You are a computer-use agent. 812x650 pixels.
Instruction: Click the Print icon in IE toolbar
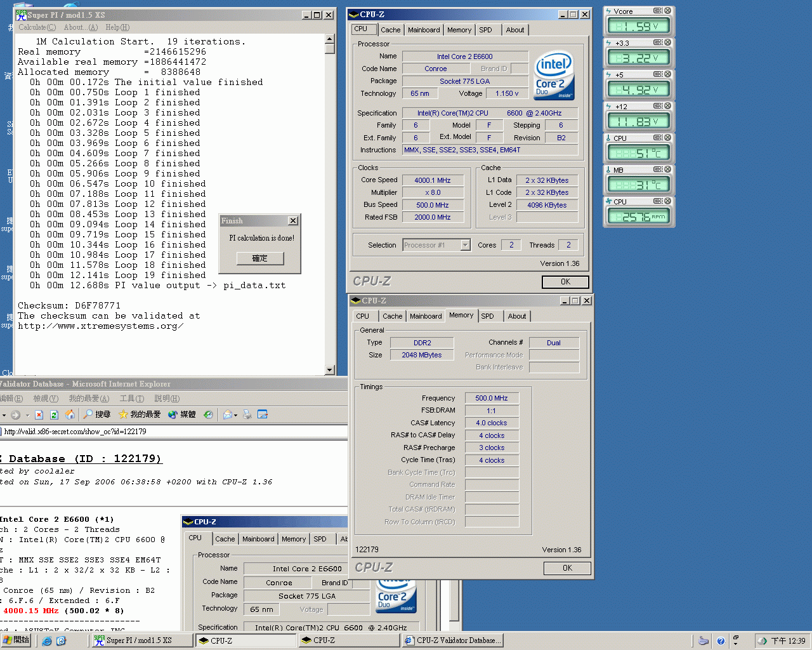[247, 415]
